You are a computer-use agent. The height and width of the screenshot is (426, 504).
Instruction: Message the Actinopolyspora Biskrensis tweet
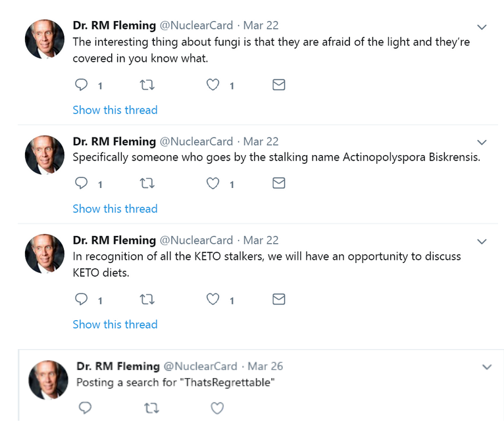tap(278, 184)
